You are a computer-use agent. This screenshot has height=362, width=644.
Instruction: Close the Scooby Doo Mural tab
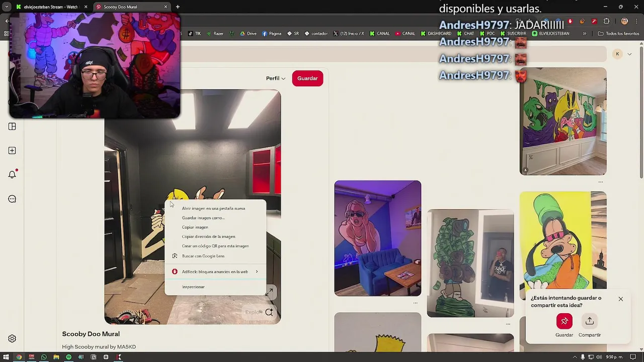pos(166,7)
